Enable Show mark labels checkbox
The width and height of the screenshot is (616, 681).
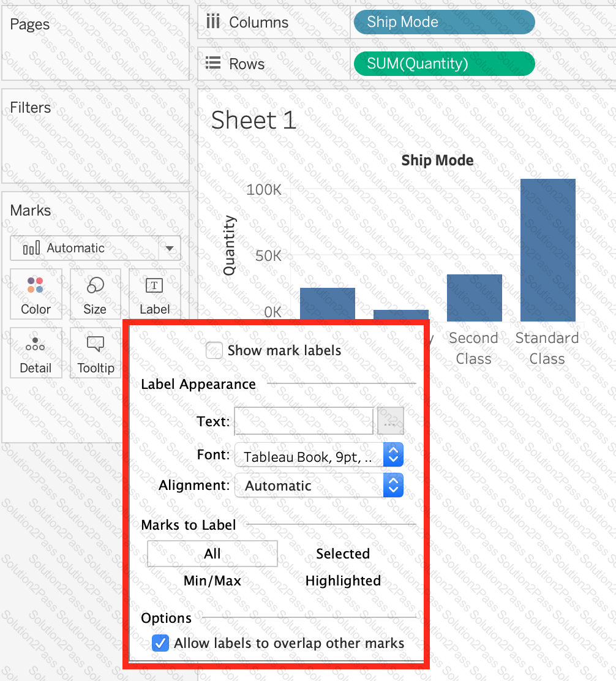214,351
